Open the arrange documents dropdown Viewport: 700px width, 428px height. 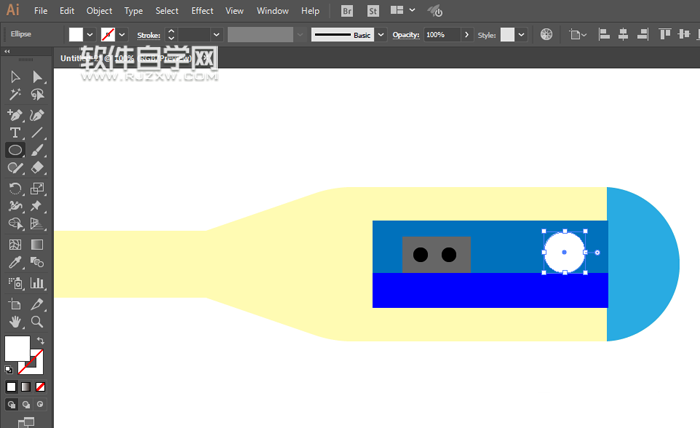403,10
